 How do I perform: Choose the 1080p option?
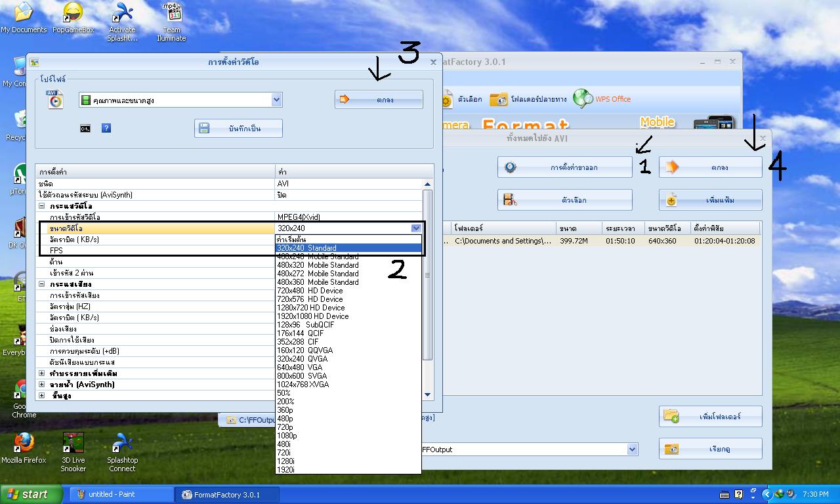click(x=348, y=436)
